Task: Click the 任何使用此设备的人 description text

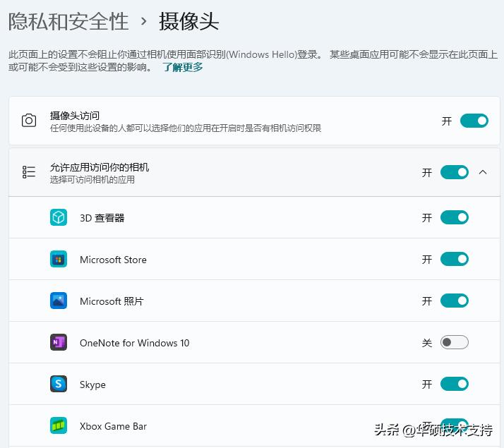Action: (186, 128)
